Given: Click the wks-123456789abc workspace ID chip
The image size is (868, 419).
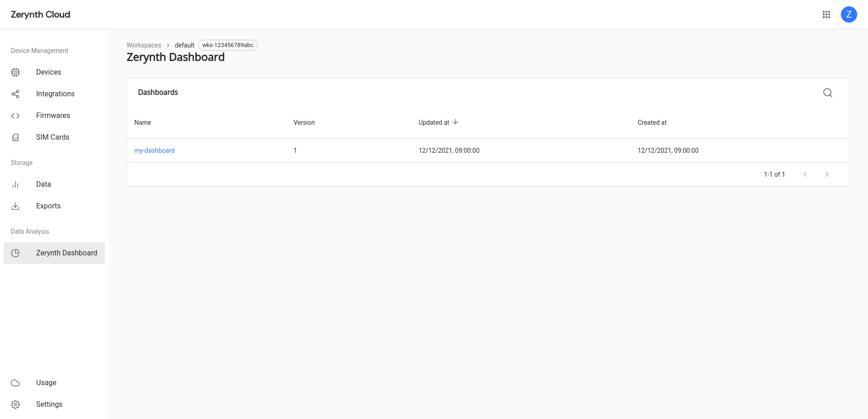Looking at the screenshot, I should point(228,45).
